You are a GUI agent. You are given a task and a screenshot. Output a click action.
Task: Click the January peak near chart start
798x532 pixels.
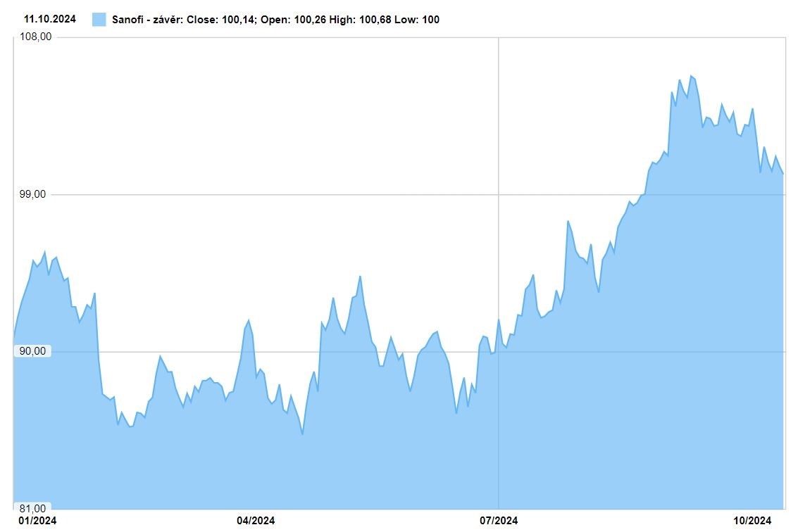pyautogui.click(x=45, y=251)
